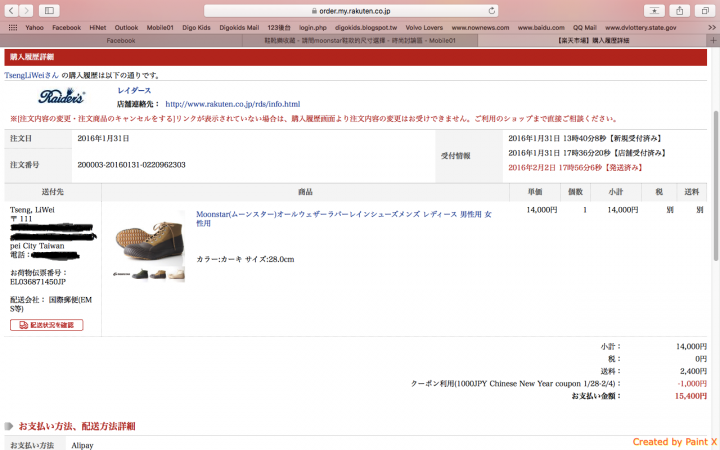Switch to the Facebook tab
This screenshot has width=720, height=450.
(x=121, y=40)
